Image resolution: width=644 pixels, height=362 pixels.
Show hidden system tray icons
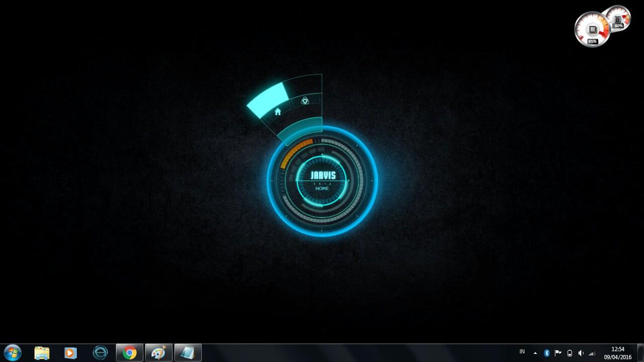tap(535, 353)
